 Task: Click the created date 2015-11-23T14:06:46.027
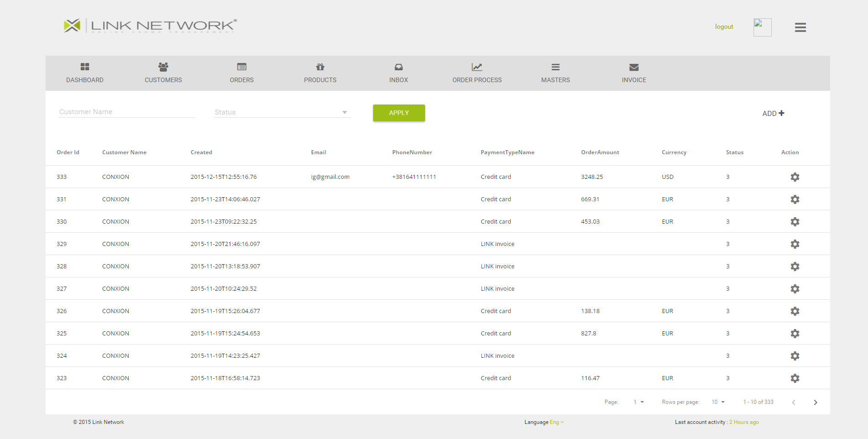[225, 199]
